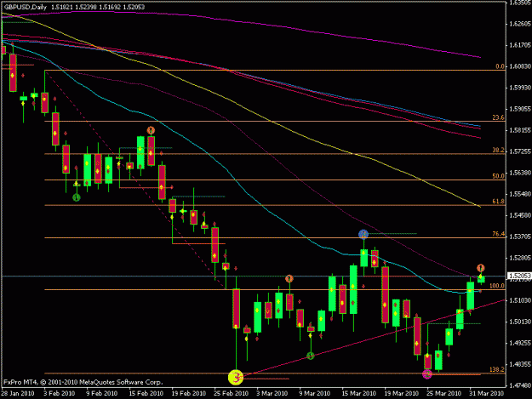532x399 pixels.
Task: Select the 31 Mar 2010 date label
Action: pos(487,394)
